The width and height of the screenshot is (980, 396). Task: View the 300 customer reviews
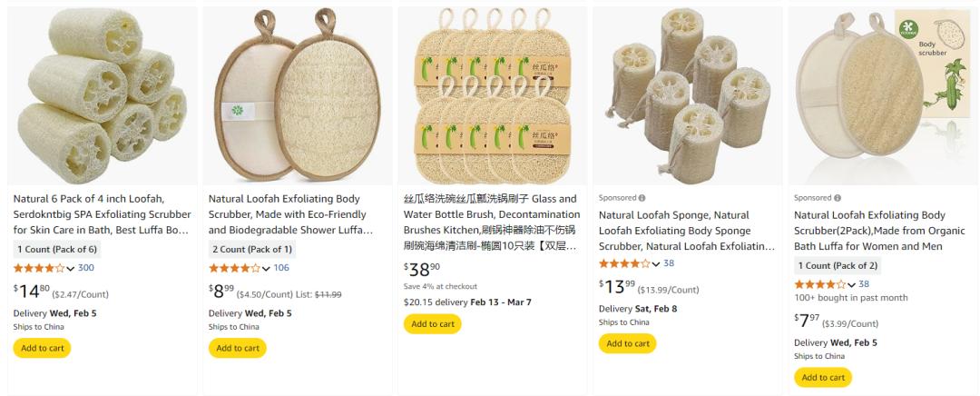click(86, 268)
